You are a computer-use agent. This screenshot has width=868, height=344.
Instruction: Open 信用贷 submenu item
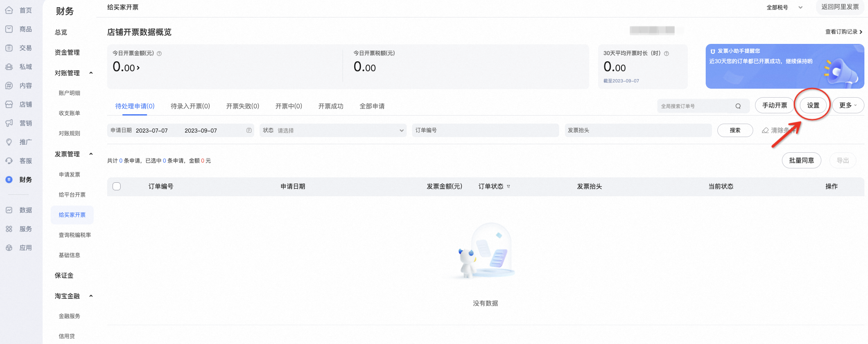coord(67,336)
